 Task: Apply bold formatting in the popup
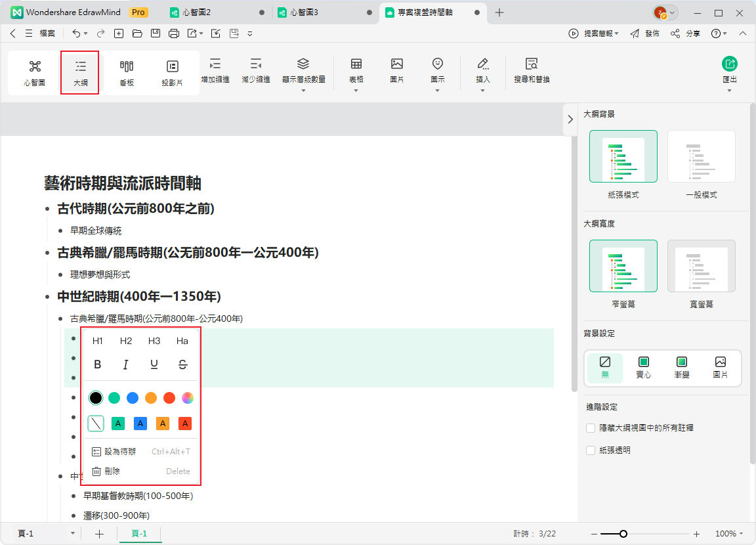(98, 364)
